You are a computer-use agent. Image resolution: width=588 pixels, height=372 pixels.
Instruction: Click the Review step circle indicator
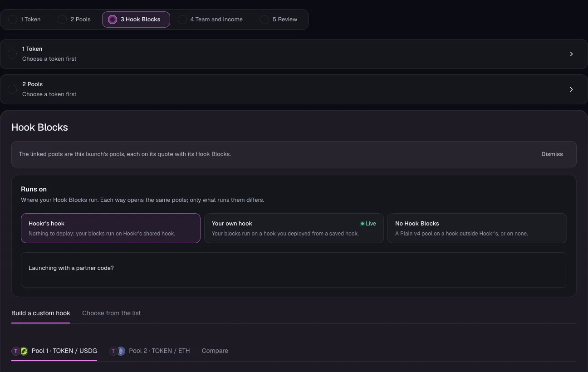(x=264, y=20)
